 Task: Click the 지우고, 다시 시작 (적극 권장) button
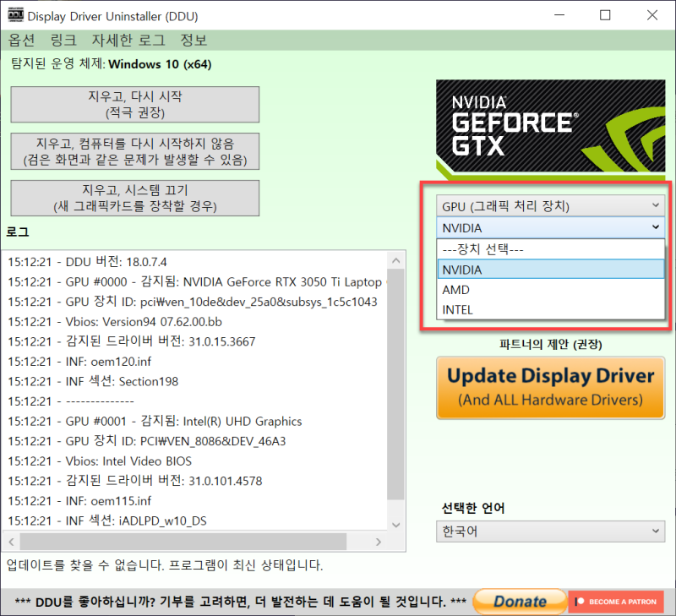134,104
